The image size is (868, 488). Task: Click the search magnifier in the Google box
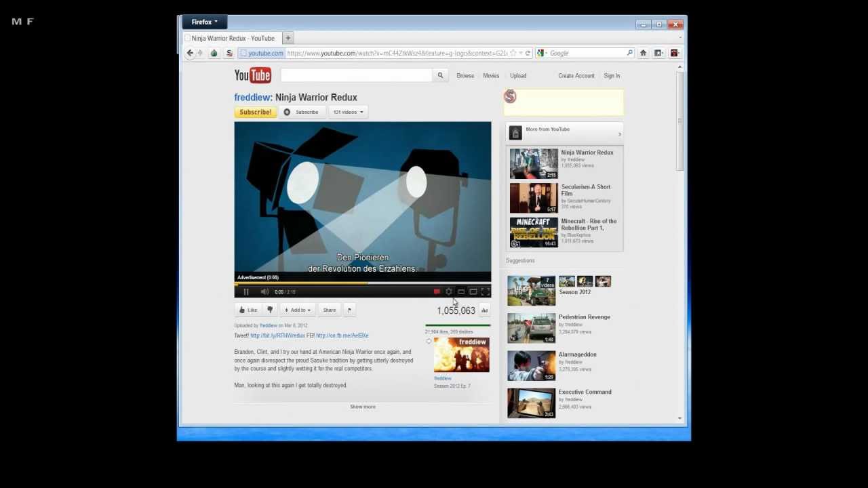click(x=629, y=53)
